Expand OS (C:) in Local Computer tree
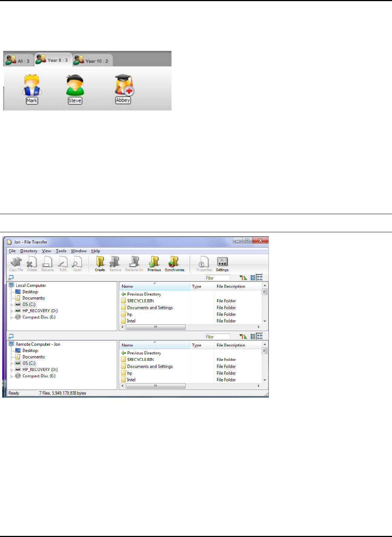392x537 pixels. (11, 305)
